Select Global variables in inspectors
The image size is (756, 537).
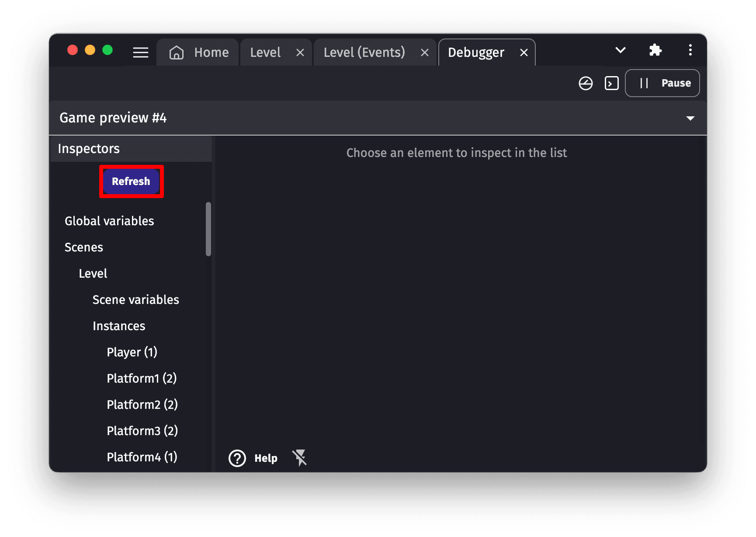click(109, 221)
